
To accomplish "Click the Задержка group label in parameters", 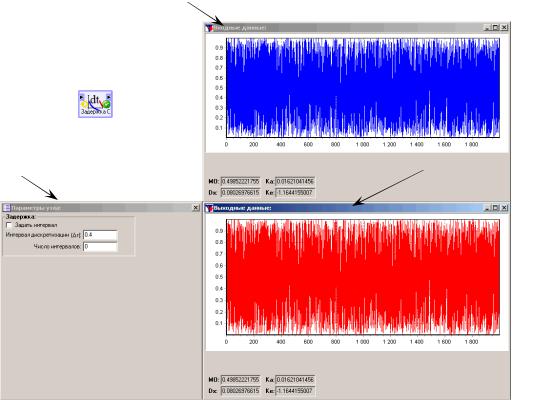I will [x=20, y=217].
